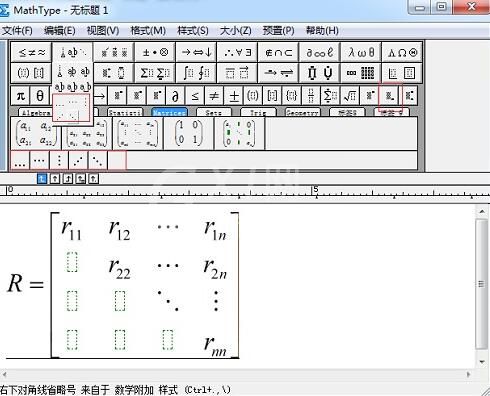Screen dimensions: 490x396
Task: Open the products and set theory templates palette
Action: (x=320, y=73)
